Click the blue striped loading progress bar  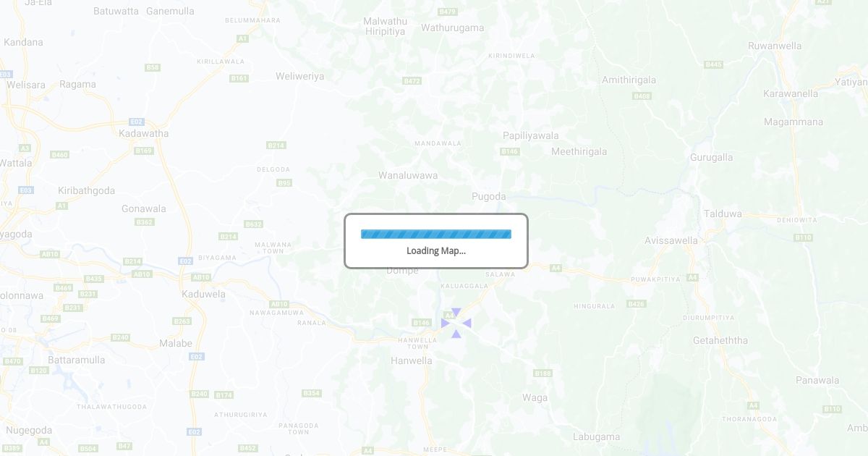tap(436, 234)
